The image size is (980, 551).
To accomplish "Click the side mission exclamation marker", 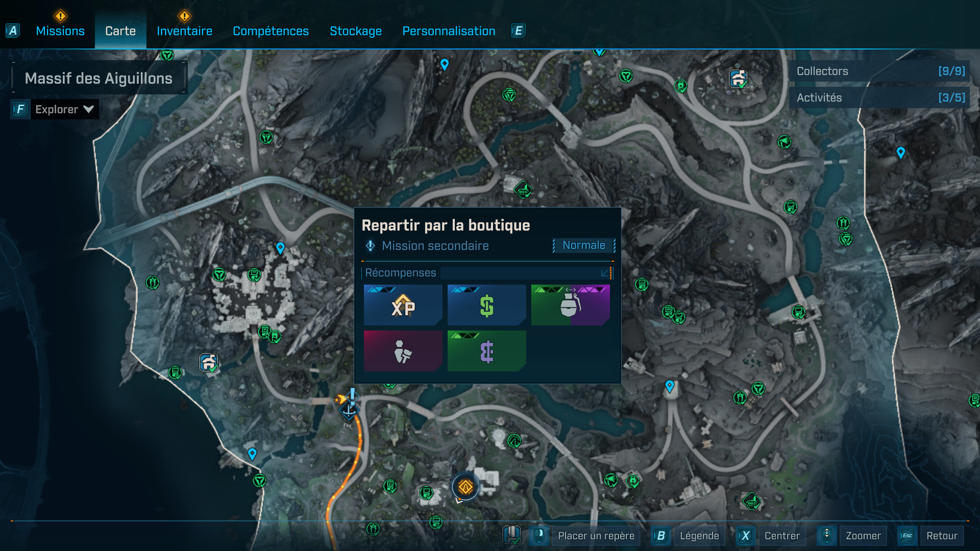I will coord(352,397).
